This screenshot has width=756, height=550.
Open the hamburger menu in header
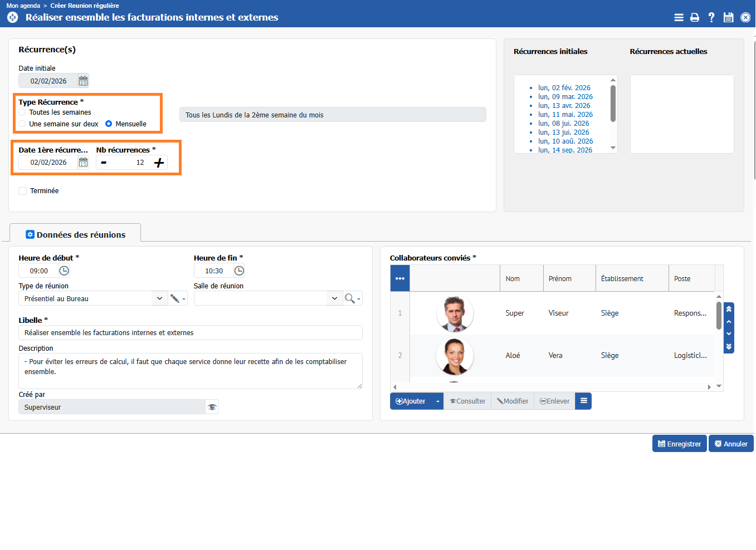tap(679, 17)
